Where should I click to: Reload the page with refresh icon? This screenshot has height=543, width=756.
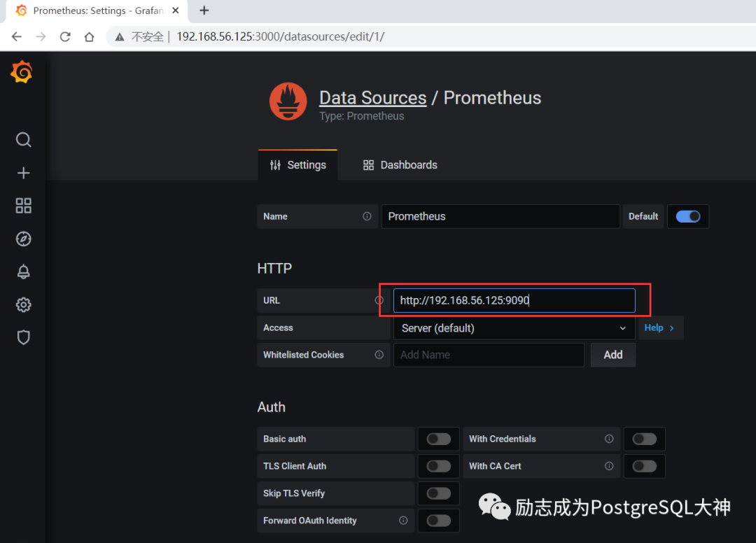click(x=65, y=36)
